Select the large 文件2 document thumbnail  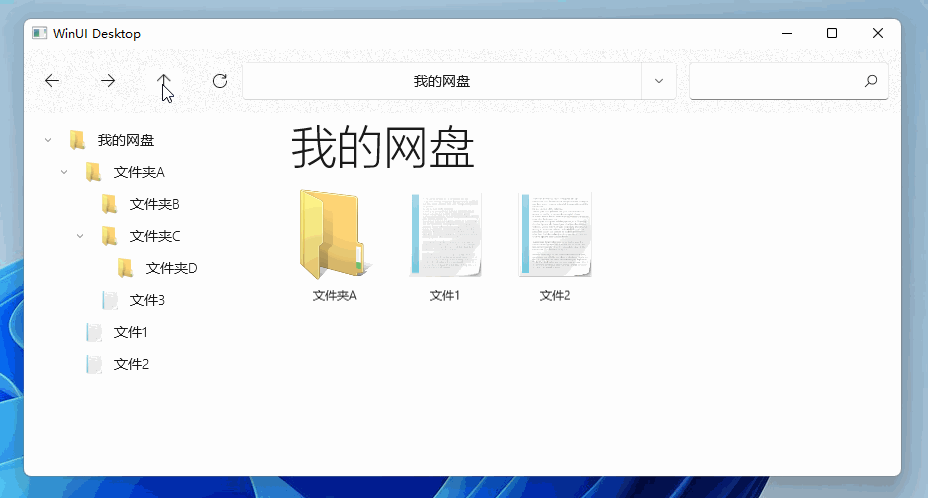[555, 234]
